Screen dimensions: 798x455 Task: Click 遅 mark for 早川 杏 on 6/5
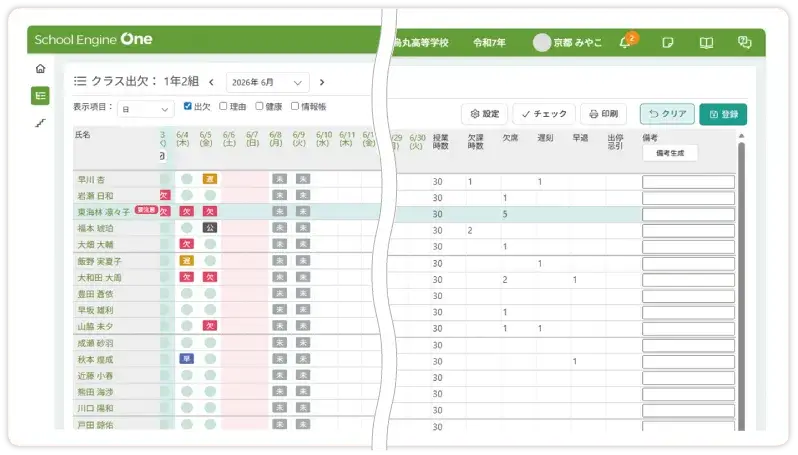tap(210, 179)
